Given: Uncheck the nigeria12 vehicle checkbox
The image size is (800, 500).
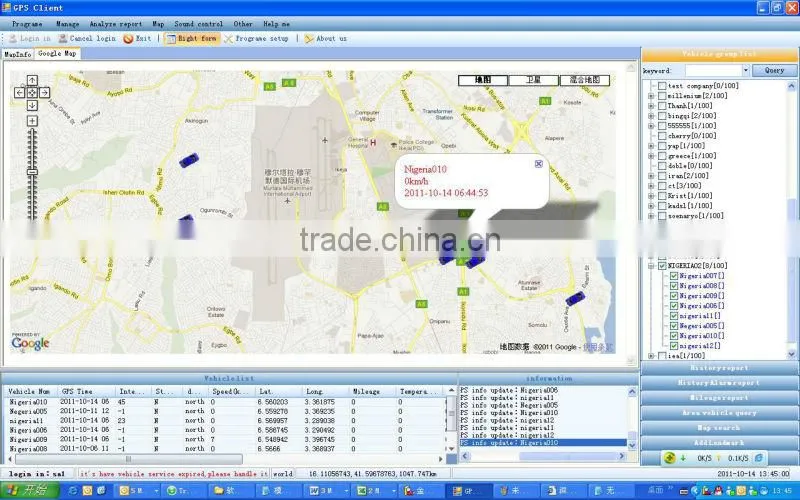Looking at the screenshot, I should 673,346.
